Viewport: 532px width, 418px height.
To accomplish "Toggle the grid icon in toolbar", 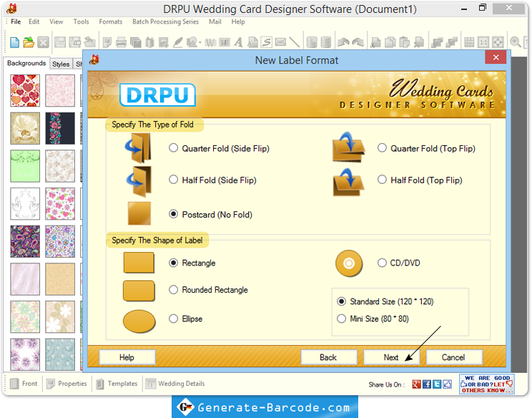I will point(469,42).
